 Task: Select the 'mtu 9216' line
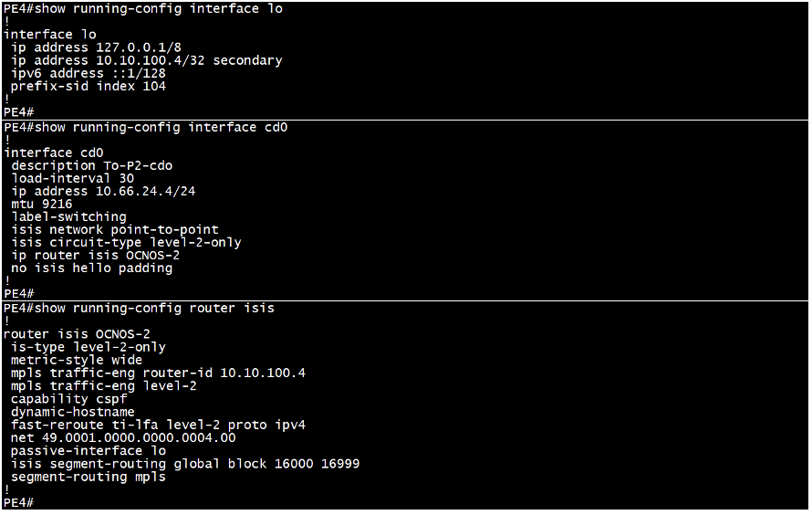pyautogui.click(x=41, y=205)
